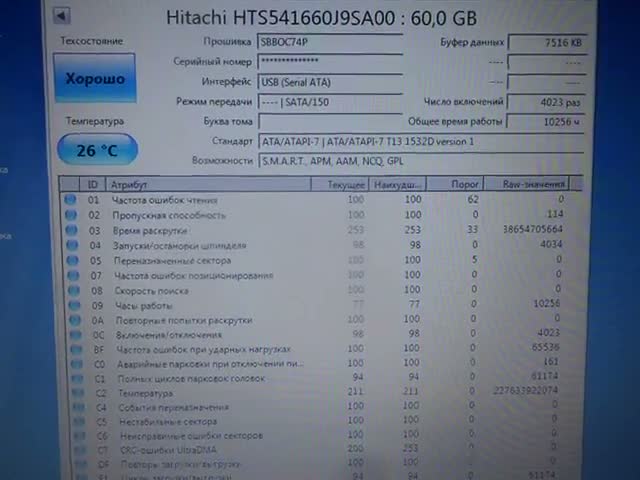The image size is (640, 480).
Task: Click the Интерфейс field with USB (Serial ATA)
Action: click(x=330, y=82)
